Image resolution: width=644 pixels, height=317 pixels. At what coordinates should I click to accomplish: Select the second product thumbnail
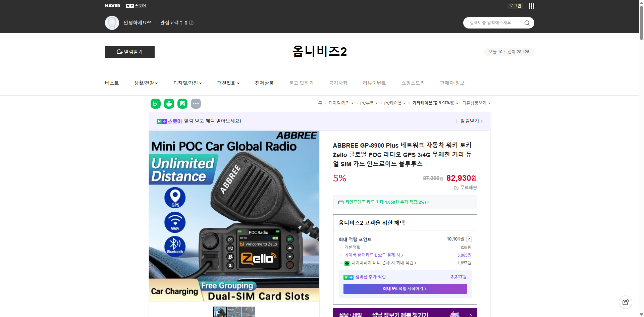(x=234, y=312)
